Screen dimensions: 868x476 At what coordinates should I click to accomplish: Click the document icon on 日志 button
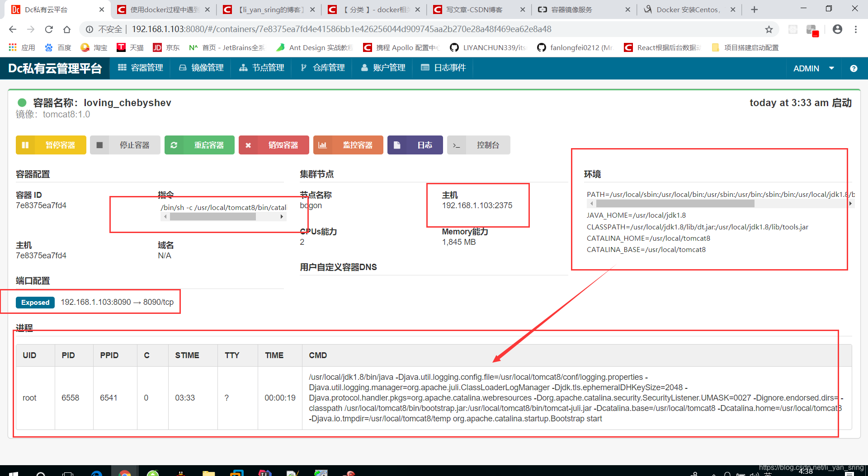coord(397,145)
